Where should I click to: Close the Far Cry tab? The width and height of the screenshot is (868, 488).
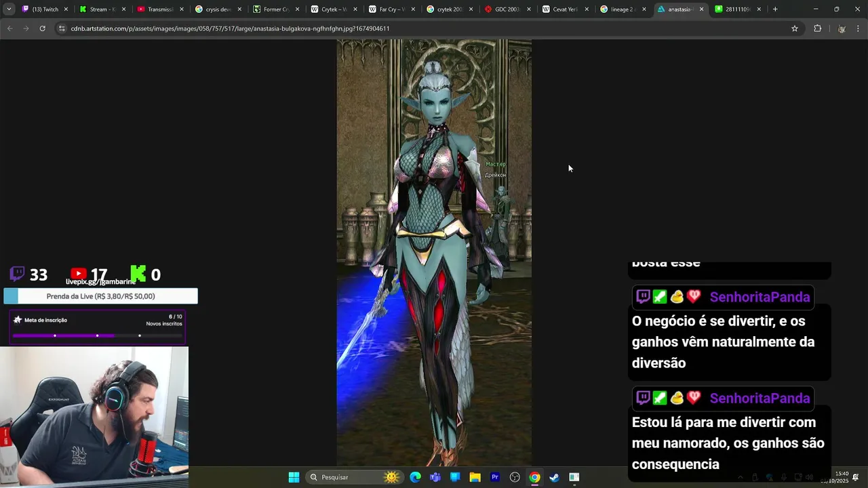413,9
